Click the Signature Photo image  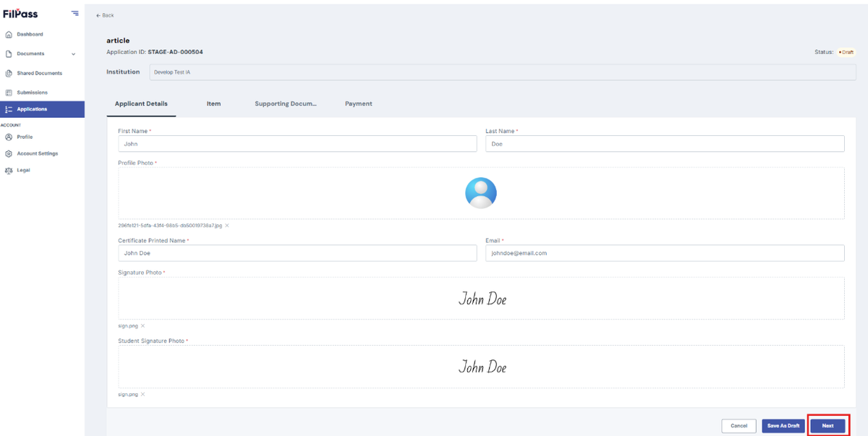(482, 299)
